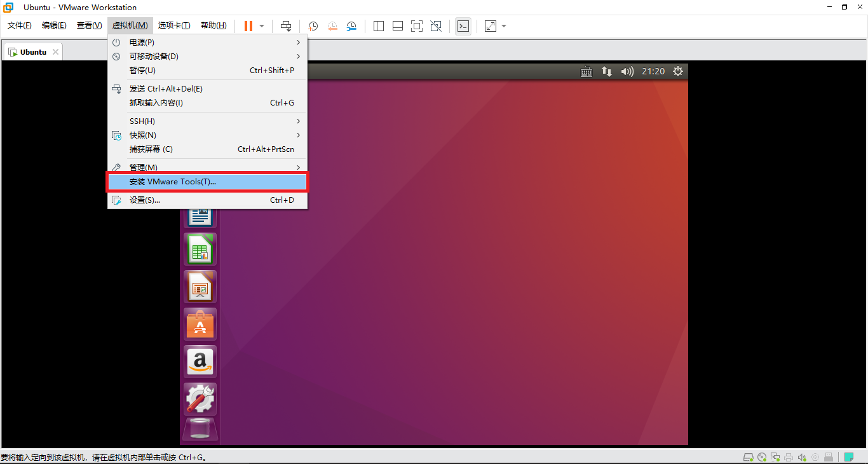Open the 选项卡(T) menu
Viewport: 868px width, 464px height.
(174, 25)
